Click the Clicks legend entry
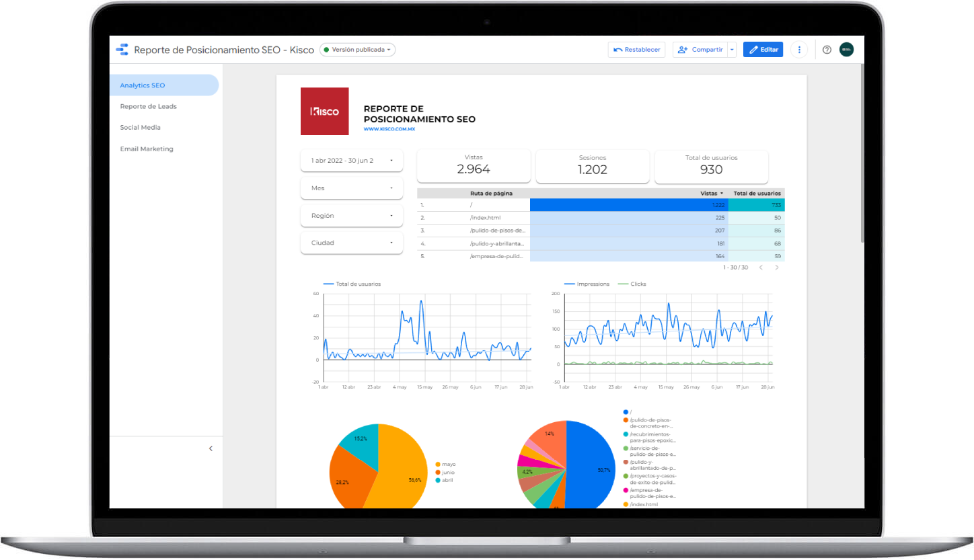974x560 pixels. [x=632, y=284]
